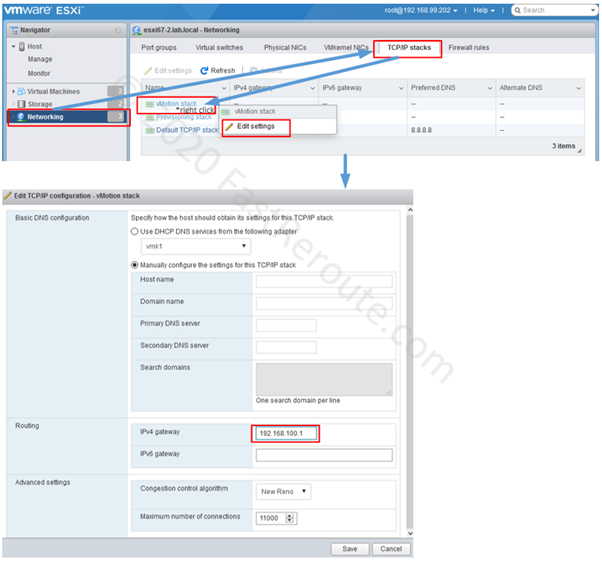Switch to the Firewall rules tab
The image size is (602, 562).
pyautogui.click(x=469, y=48)
